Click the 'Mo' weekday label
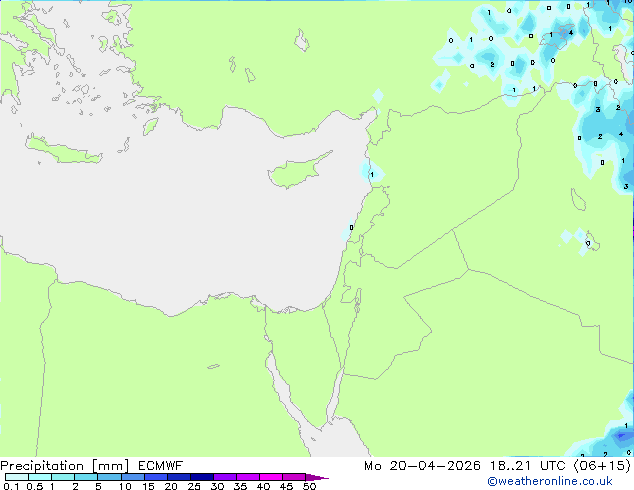Viewport: 634px width, 490px height. click(x=372, y=466)
